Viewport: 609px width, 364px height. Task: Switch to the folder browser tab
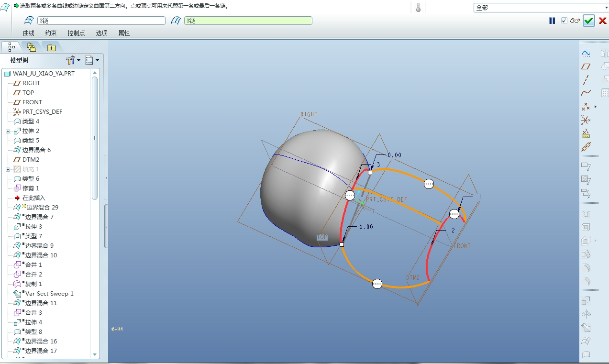point(32,47)
